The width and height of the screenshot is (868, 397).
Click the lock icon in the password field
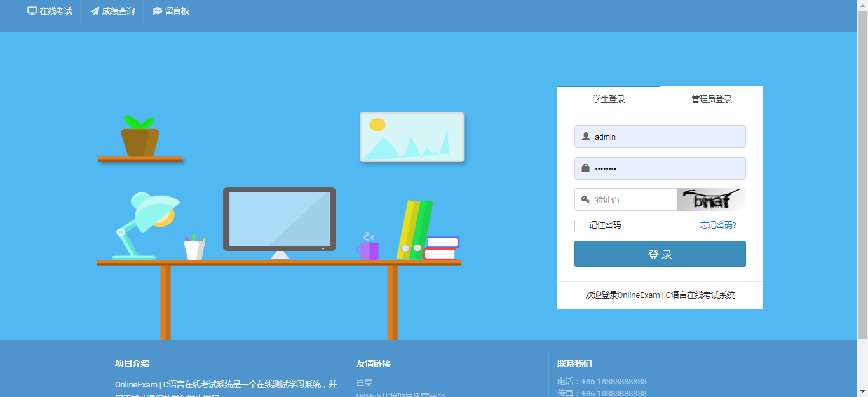pyautogui.click(x=585, y=168)
